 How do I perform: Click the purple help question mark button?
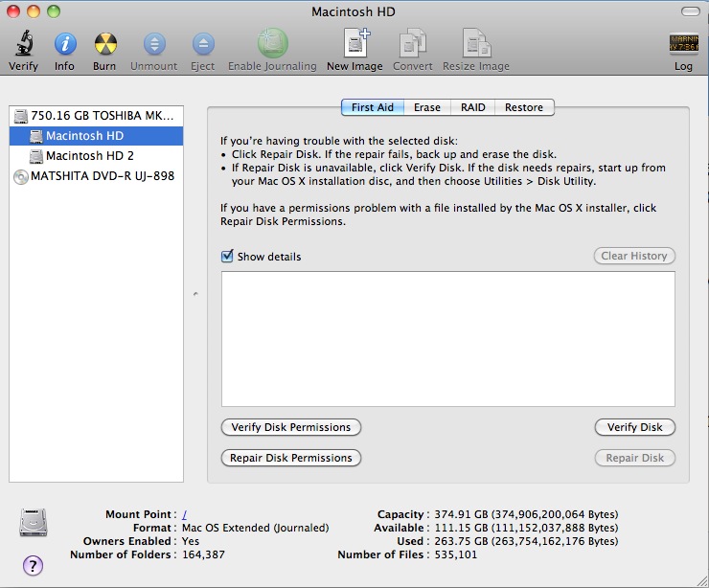[33, 565]
